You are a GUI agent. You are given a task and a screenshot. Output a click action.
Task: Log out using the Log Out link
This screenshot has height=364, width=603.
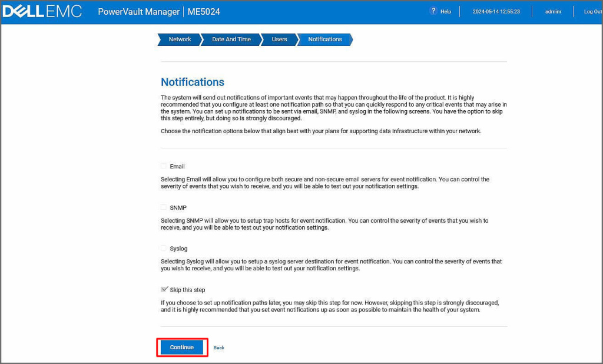pos(592,12)
